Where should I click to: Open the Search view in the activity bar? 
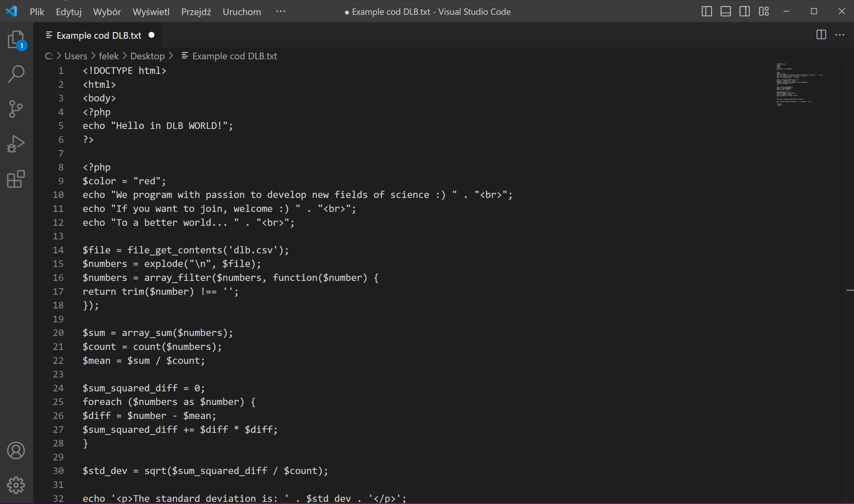[16, 74]
